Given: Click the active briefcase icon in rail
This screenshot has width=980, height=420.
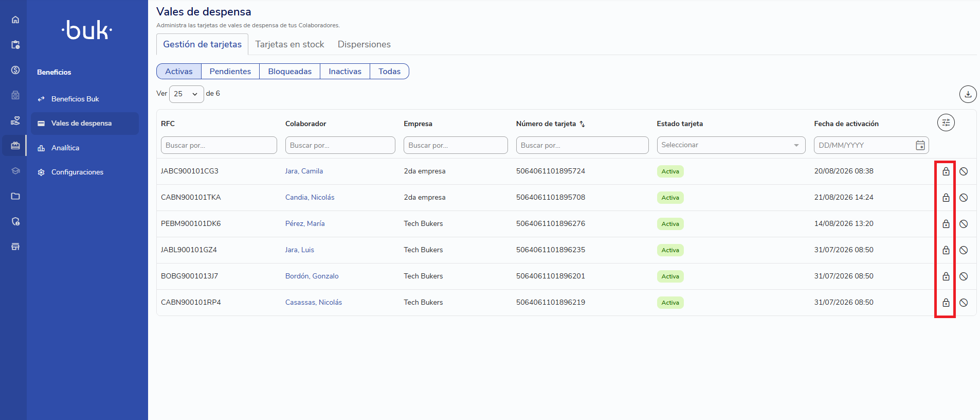Looking at the screenshot, I should [15, 146].
